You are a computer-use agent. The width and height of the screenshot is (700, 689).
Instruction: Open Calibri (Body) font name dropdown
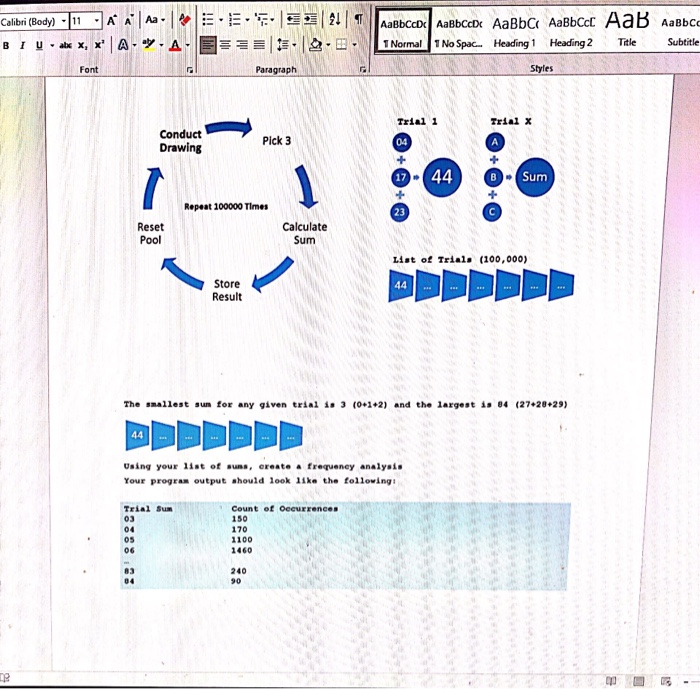click(x=64, y=21)
